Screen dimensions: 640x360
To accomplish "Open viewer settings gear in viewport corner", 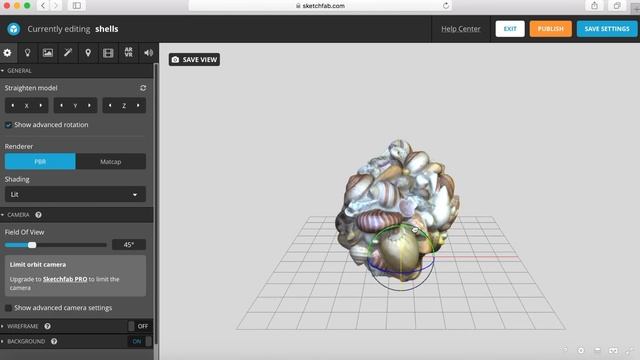I will click(x=581, y=350).
